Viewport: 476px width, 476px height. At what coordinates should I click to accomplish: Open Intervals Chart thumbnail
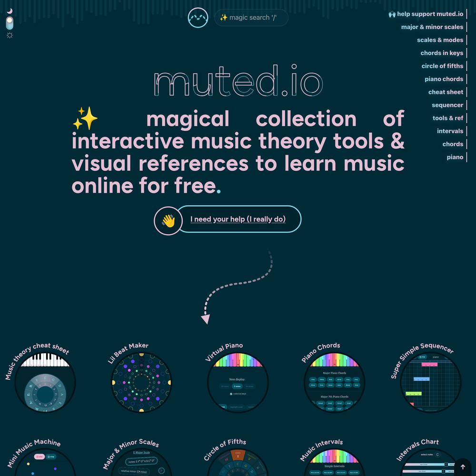coord(431,462)
